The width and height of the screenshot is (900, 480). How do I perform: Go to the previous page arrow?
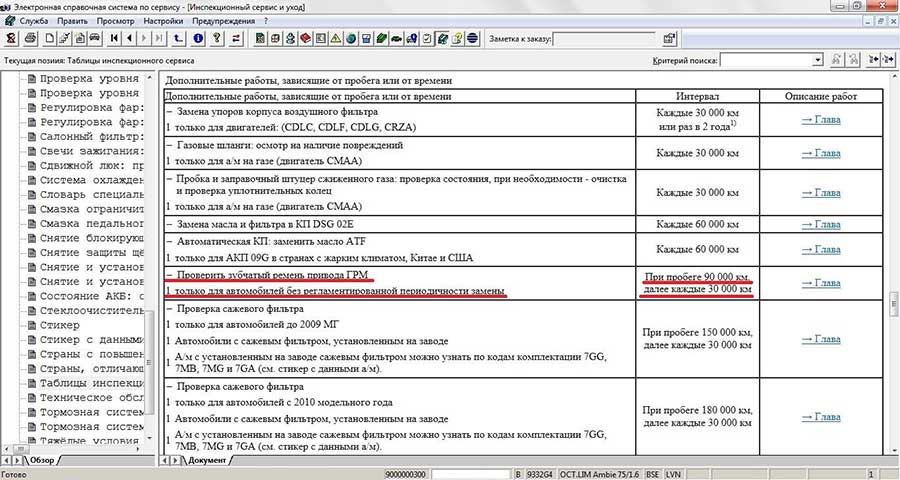pos(129,38)
